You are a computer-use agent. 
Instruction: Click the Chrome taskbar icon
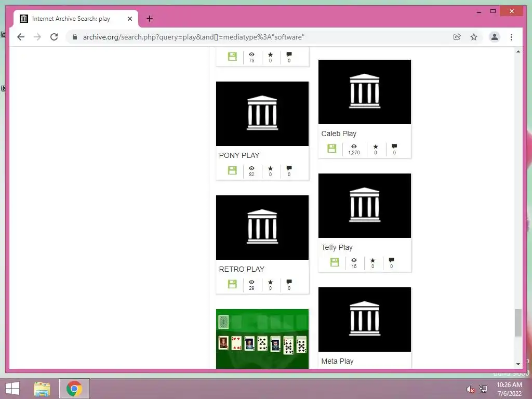[x=74, y=389]
